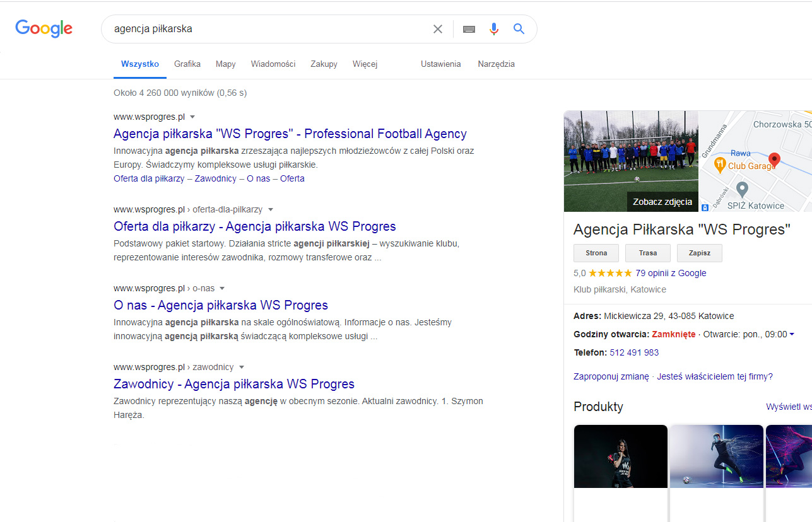Viewport: 812px width, 522px height.
Task: Click the red map pin on the map
Action: [775, 159]
